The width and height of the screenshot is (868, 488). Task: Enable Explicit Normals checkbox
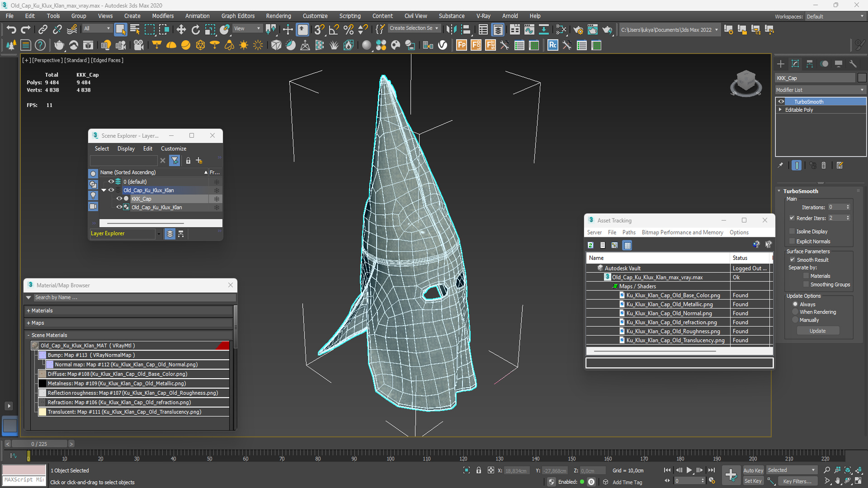pyautogui.click(x=792, y=241)
